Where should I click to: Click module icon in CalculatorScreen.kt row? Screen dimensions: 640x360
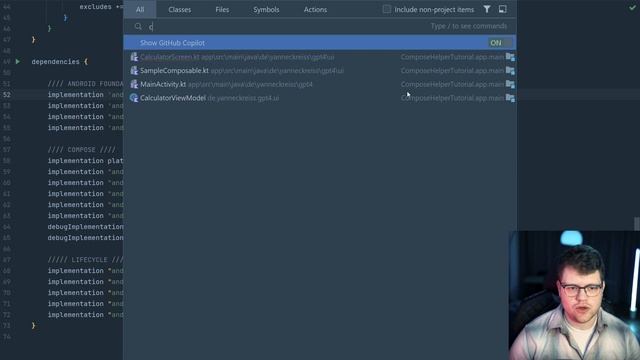coord(510,57)
